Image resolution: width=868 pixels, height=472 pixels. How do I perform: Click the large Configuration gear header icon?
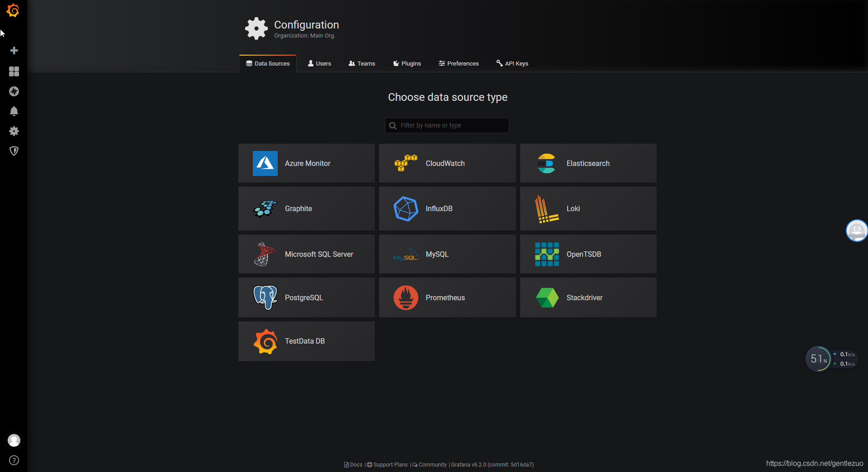256,28
